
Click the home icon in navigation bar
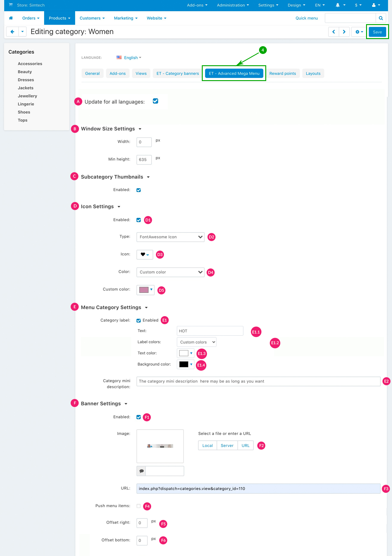[11, 18]
